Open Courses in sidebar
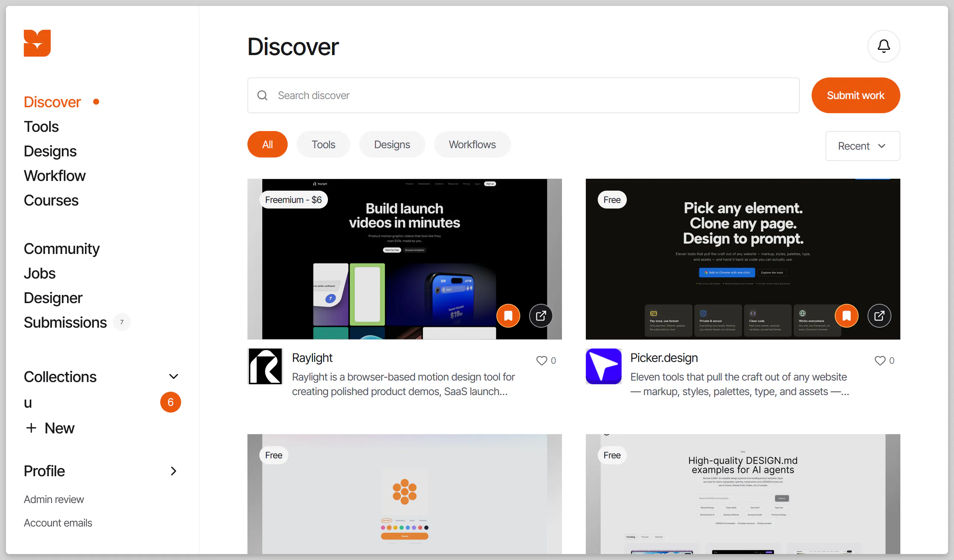Image resolution: width=954 pixels, height=560 pixels. [x=51, y=201]
